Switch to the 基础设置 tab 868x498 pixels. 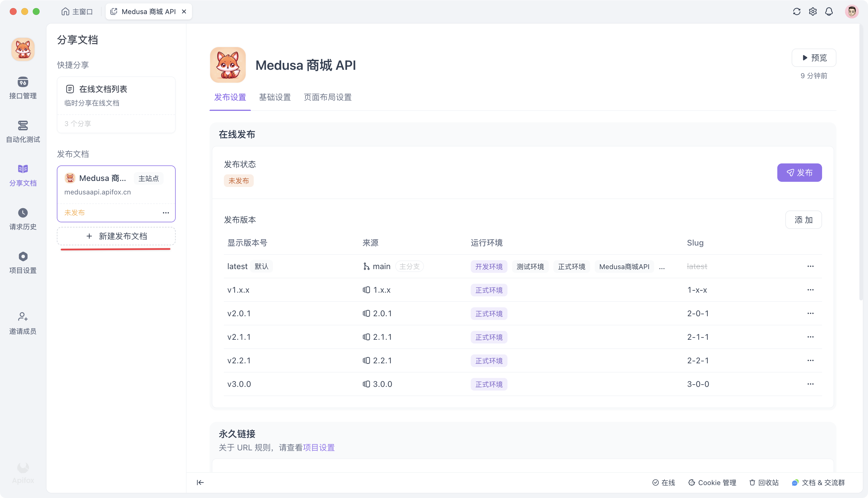[x=275, y=97]
